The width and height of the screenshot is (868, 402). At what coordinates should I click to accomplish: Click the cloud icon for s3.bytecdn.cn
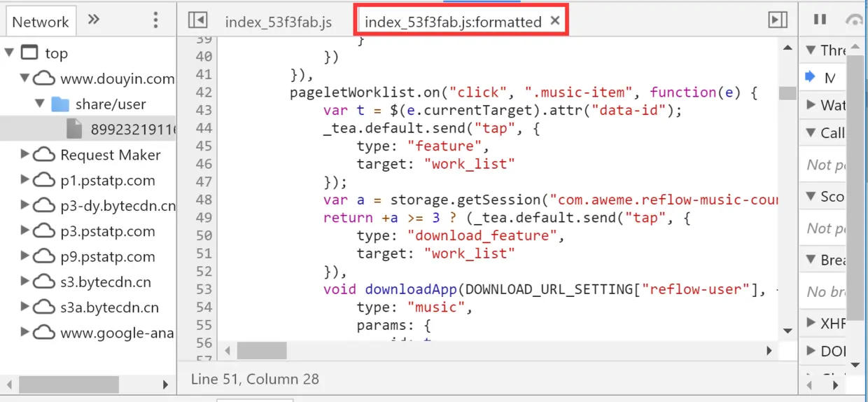coord(44,282)
